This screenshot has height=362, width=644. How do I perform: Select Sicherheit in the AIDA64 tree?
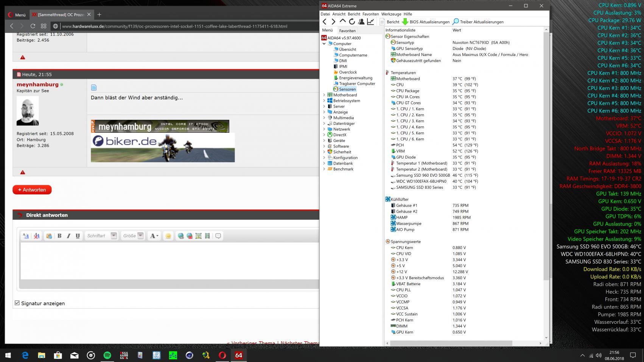[342, 152]
